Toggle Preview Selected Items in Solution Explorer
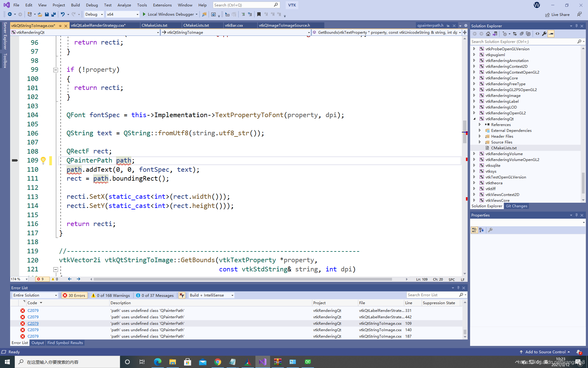588x368 pixels. tap(551, 34)
